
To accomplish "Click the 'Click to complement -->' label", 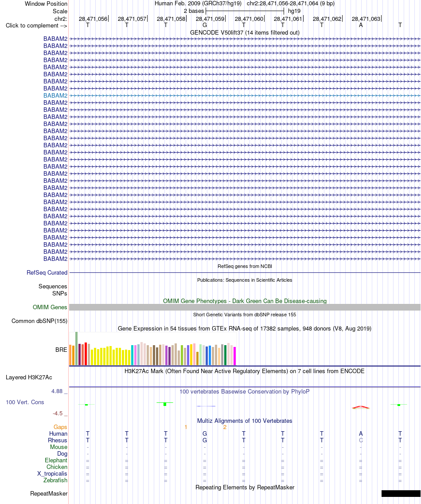I will click(x=36, y=25).
